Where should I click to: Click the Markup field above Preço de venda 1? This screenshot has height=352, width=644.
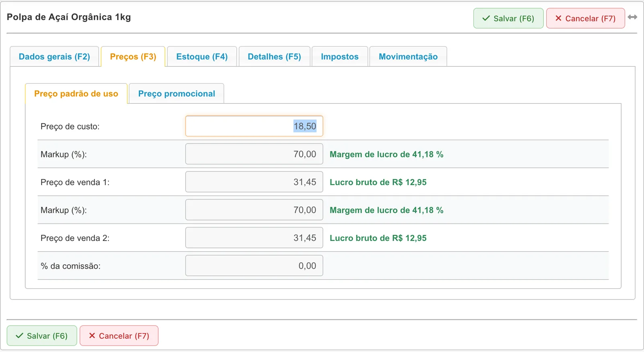coord(254,154)
